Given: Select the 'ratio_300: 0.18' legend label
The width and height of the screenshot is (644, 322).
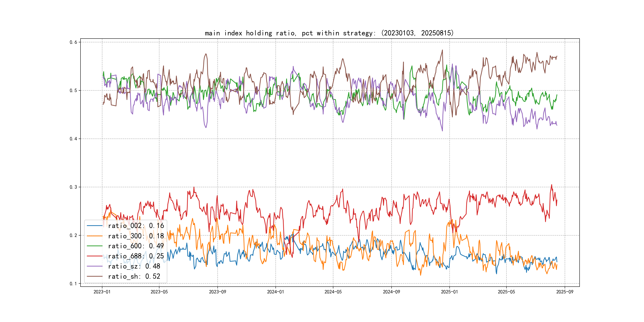Looking at the screenshot, I should [136, 236].
